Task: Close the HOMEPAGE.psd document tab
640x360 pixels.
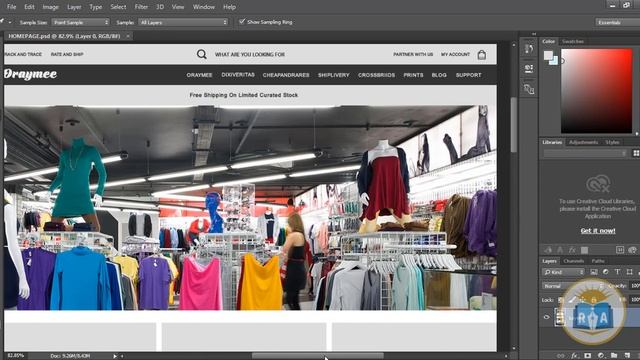Action: click(x=128, y=36)
